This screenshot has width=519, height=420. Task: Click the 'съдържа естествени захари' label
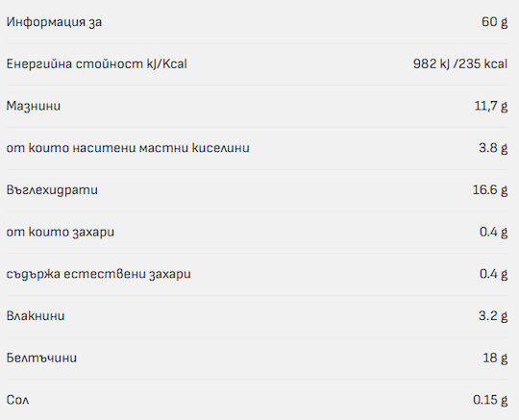(99, 274)
